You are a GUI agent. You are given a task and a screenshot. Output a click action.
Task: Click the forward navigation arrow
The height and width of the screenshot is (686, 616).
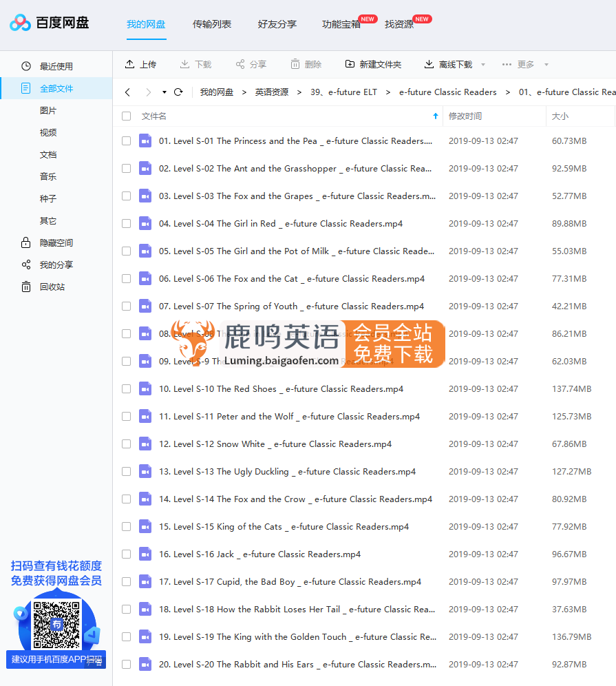pyautogui.click(x=148, y=92)
